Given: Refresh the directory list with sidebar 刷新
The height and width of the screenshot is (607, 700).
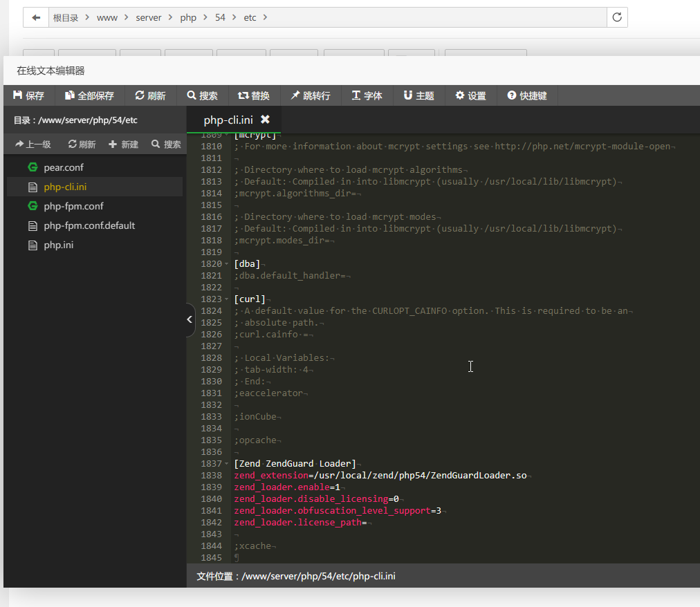Looking at the screenshot, I should [82, 144].
